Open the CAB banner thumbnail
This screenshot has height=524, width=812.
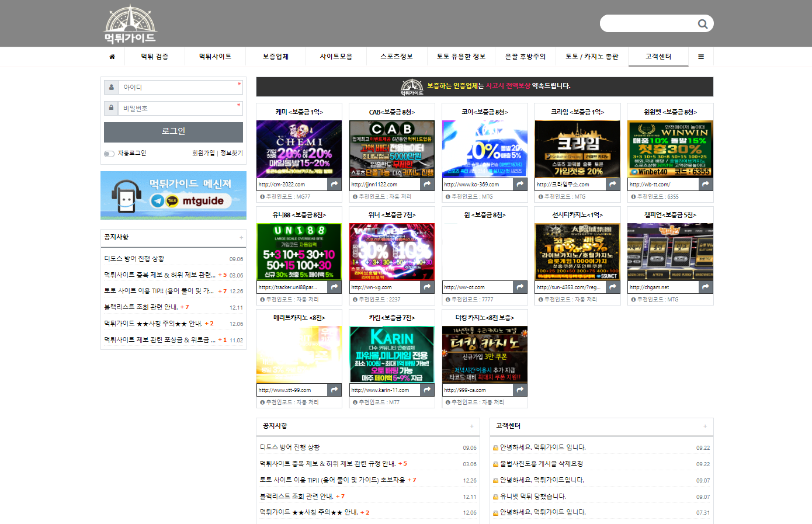pos(392,149)
